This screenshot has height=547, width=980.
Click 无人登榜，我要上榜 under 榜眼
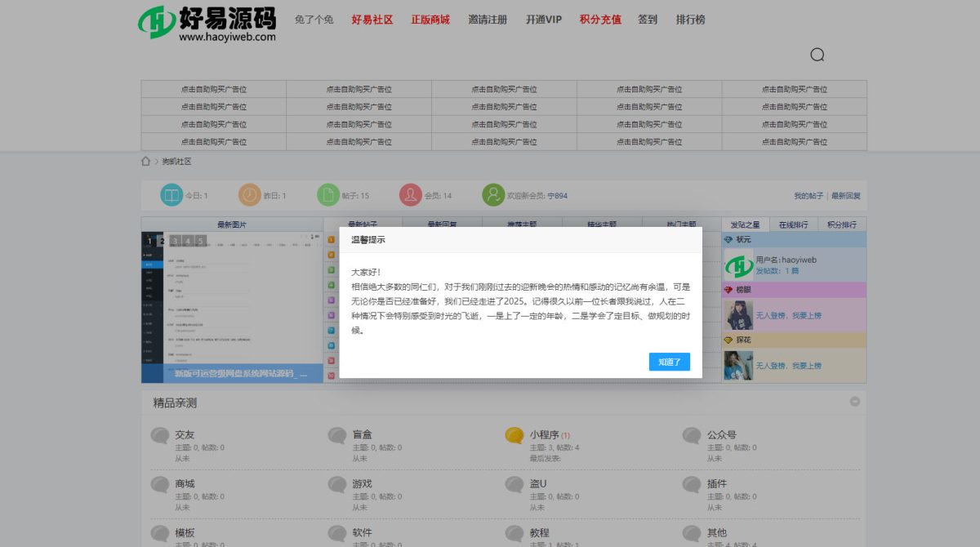pos(788,315)
